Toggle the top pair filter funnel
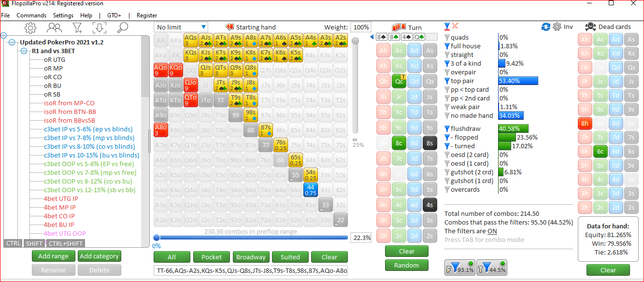The width and height of the screenshot is (644, 282). (x=447, y=81)
